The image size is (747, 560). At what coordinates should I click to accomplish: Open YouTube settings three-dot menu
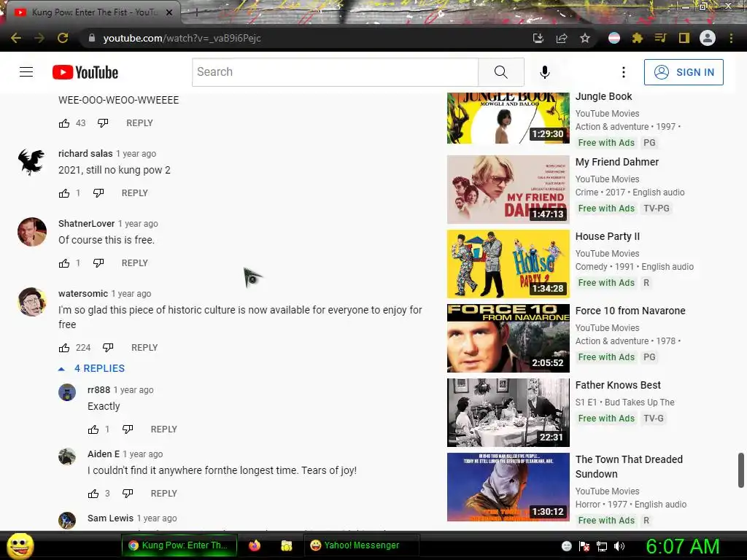pyautogui.click(x=623, y=72)
